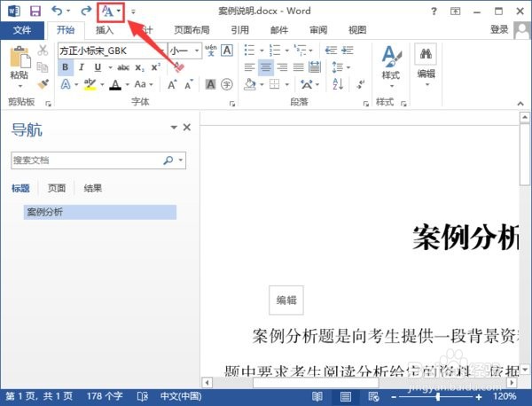Open the phonetic guide (wén)
This screenshot has height=406, width=532.
(x=211, y=51)
